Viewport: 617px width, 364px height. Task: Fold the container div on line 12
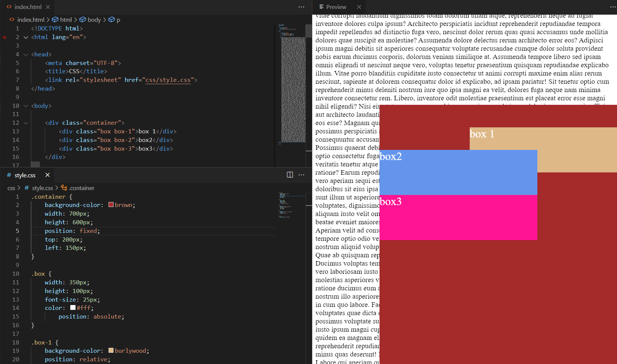(x=26, y=123)
